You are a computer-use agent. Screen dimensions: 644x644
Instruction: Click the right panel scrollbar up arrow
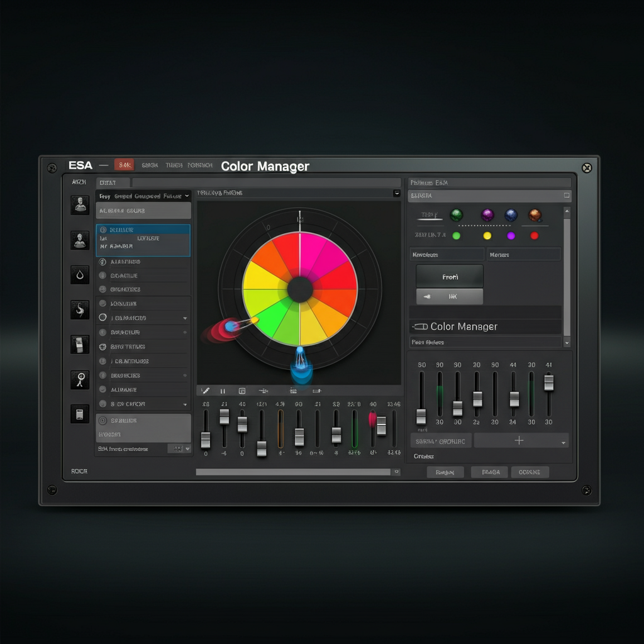click(567, 212)
